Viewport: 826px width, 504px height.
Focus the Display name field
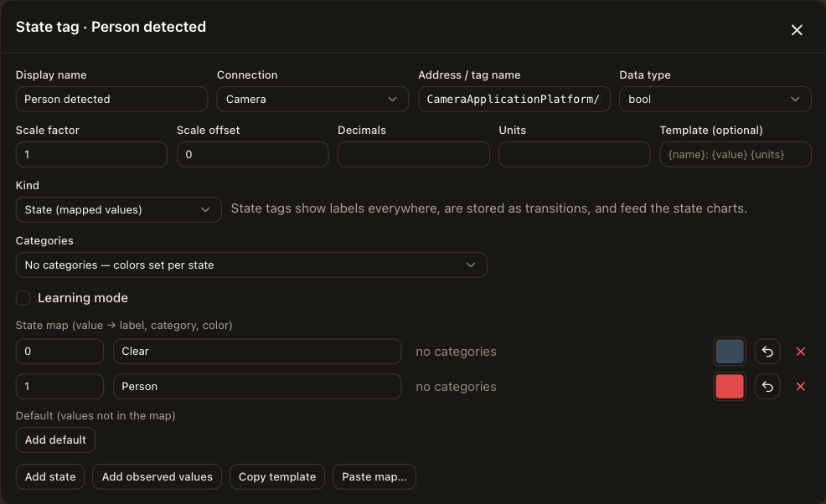coord(111,99)
